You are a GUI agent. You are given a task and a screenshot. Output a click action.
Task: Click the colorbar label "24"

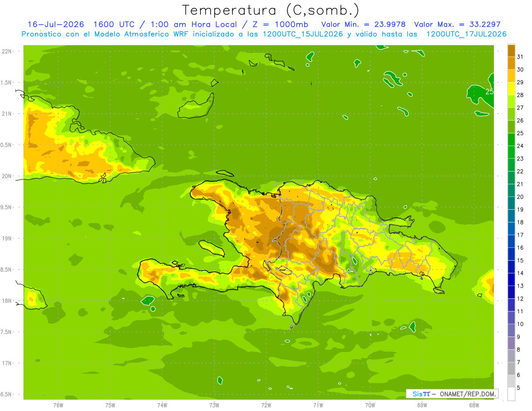pyautogui.click(x=520, y=146)
